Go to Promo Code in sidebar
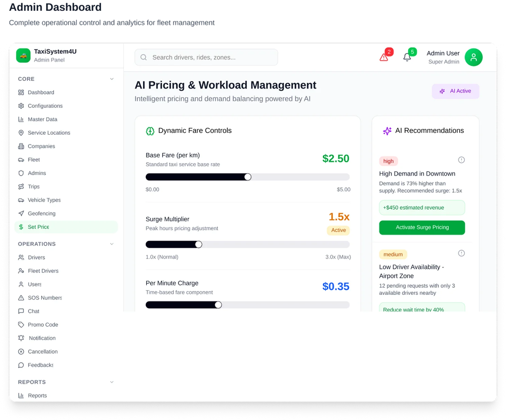The height and width of the screenshot is (420, 506). click(43, 325)
